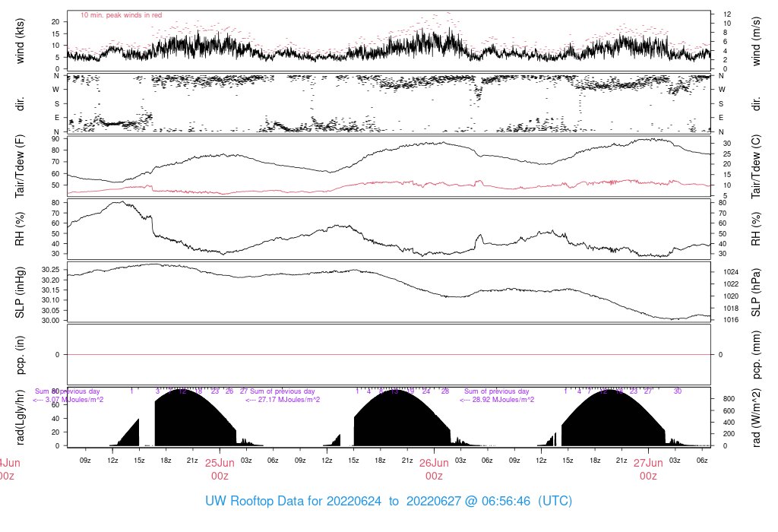Select the '27.17 MJoules/m^2' radiation sum

point(289,400)
